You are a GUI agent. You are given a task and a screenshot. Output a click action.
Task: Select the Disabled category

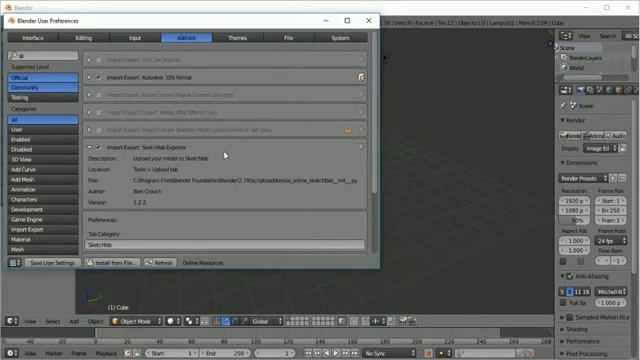pyautogui.click(x=43, y=149)
